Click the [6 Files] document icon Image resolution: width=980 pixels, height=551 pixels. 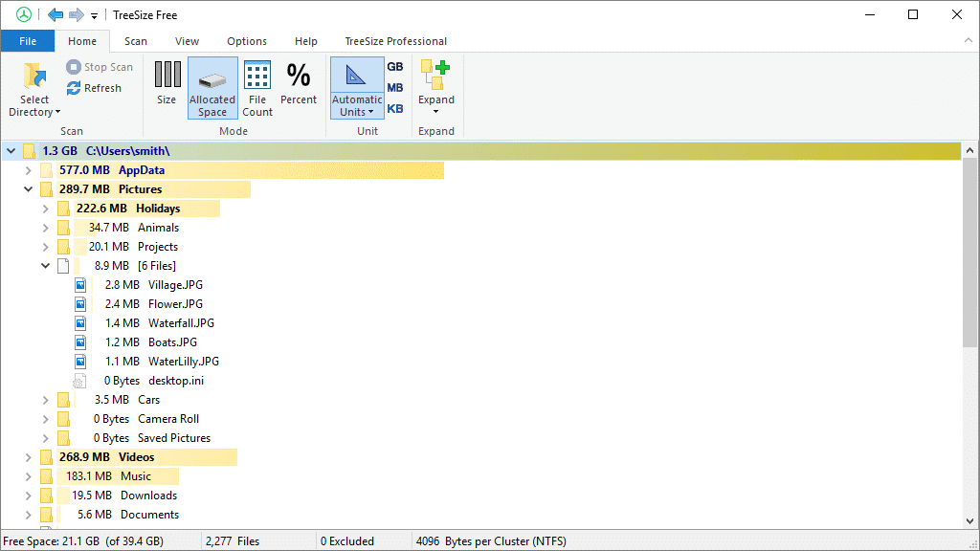(63, 266)
